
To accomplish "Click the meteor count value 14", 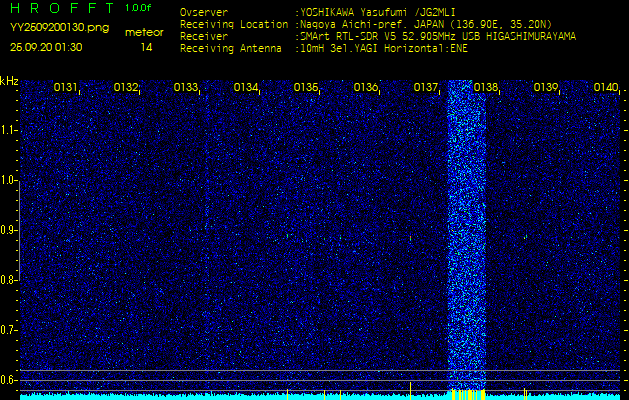I will click(x=146, y=48).
